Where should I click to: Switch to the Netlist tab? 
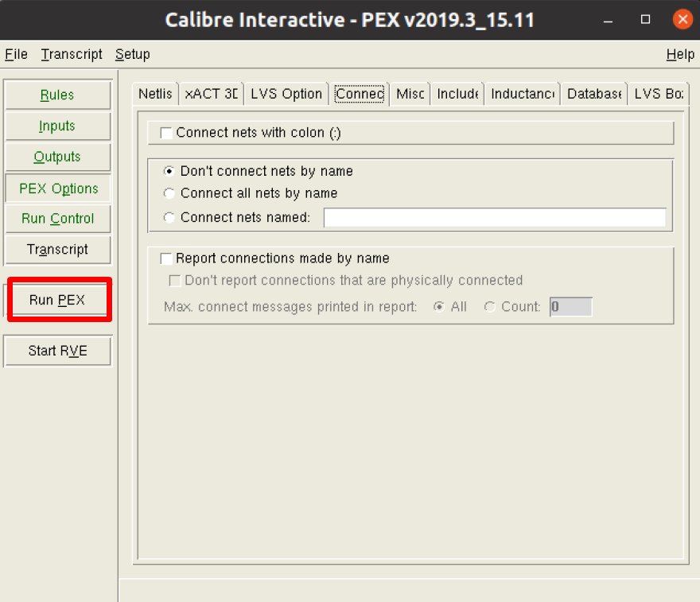click(x=155, y=94)
